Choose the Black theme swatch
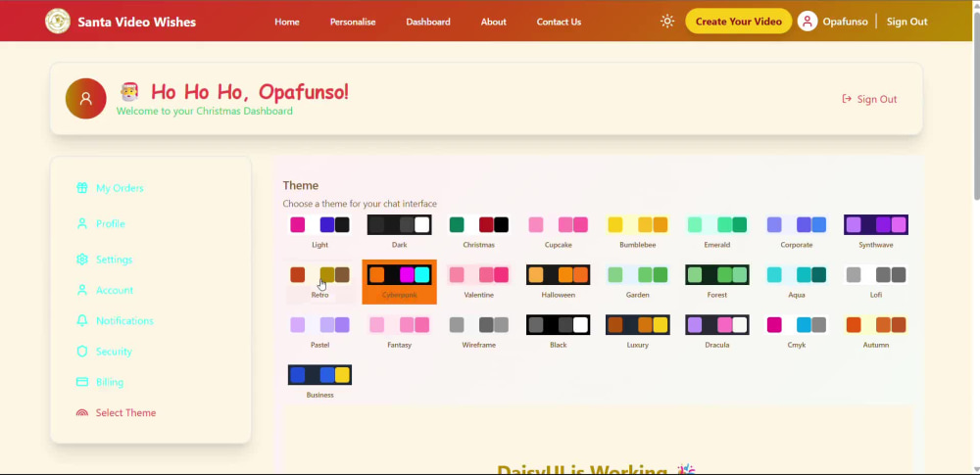980x475 pixels. click(x=559, y=325)
